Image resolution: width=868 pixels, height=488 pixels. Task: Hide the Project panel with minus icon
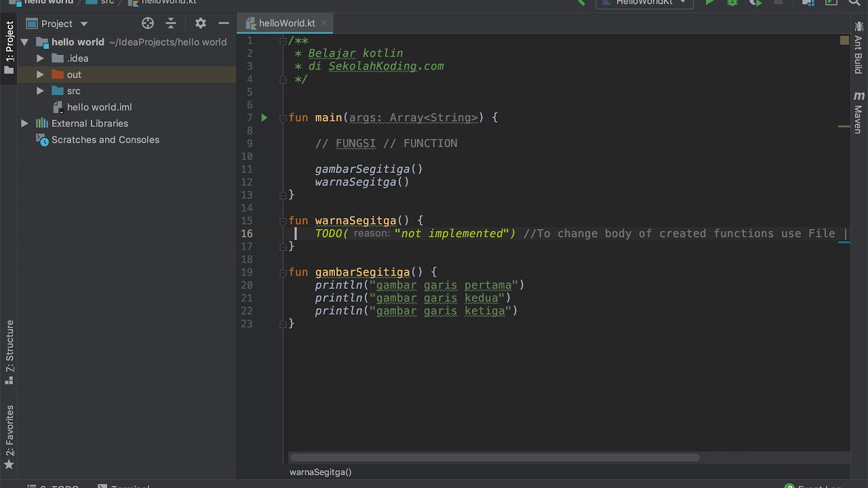pyautogui.click(x=223, y=23)
